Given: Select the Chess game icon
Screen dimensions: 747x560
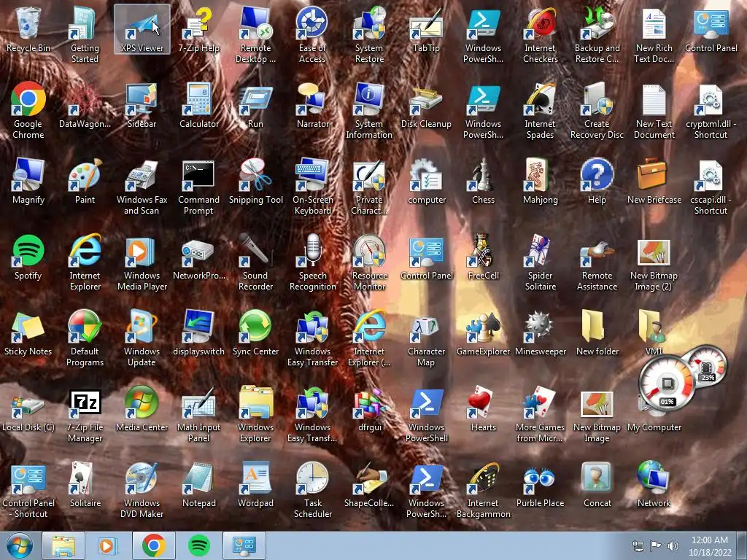Looking at the screenshot, I should click(483, 182).
